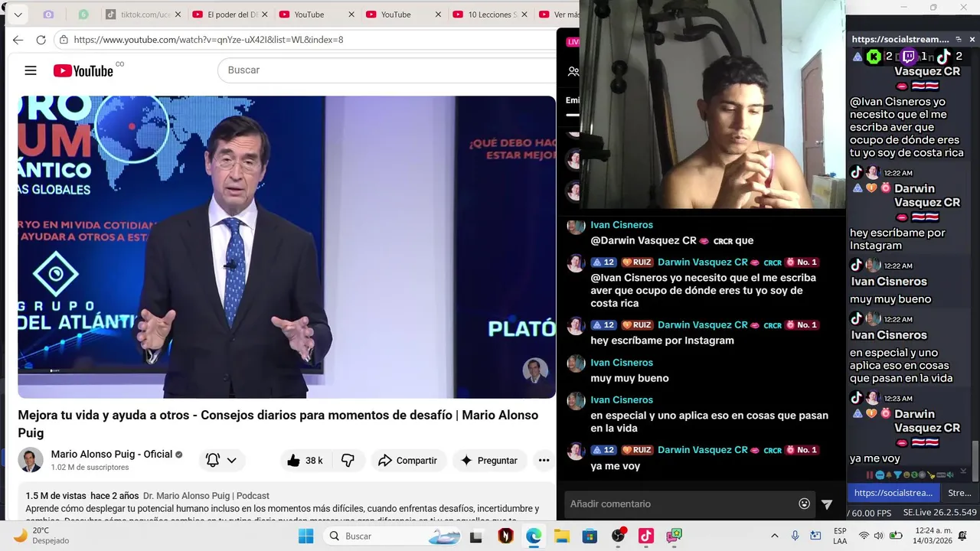Click the channel avatar on the video corner
The width and height of the screenshot is (980, 551).
click(x=535, y=370)
